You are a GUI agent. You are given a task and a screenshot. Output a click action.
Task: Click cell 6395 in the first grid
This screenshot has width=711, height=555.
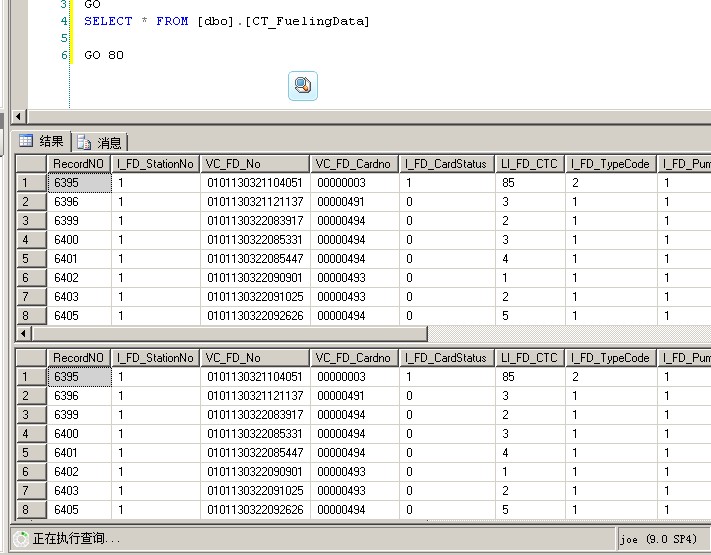coord(79,183)
